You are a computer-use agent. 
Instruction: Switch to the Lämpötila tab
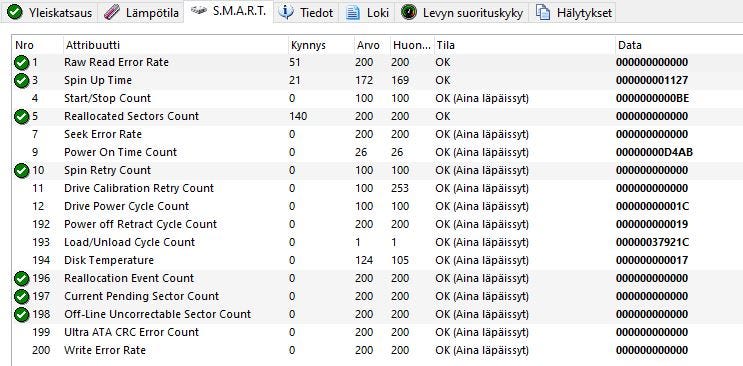[141, 12]
